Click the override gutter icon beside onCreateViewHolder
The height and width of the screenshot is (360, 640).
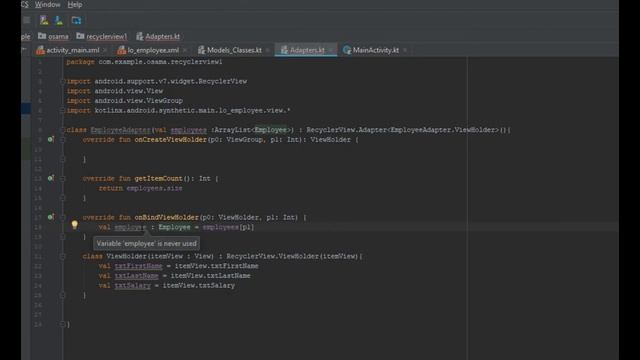[x=50, y=139]
